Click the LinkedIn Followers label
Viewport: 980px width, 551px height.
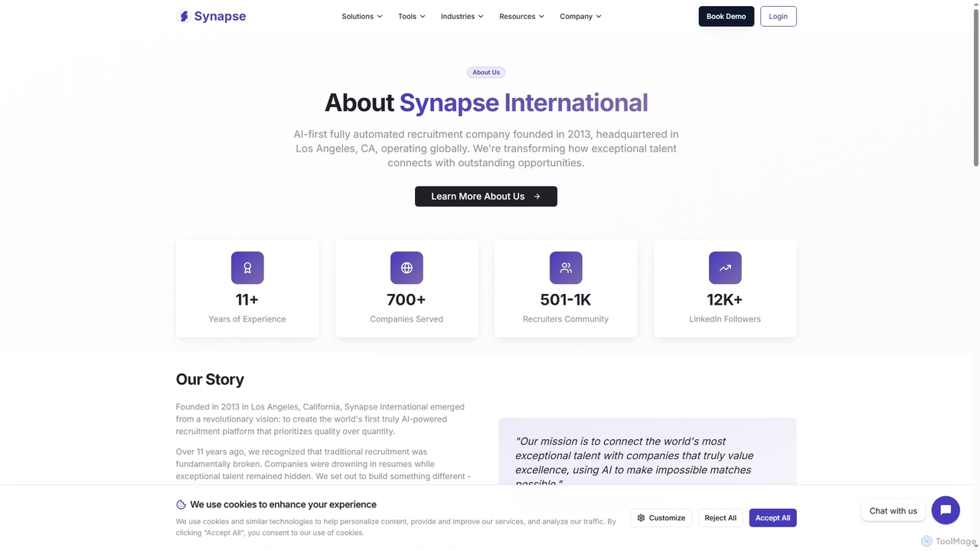[x=725, y=319]
